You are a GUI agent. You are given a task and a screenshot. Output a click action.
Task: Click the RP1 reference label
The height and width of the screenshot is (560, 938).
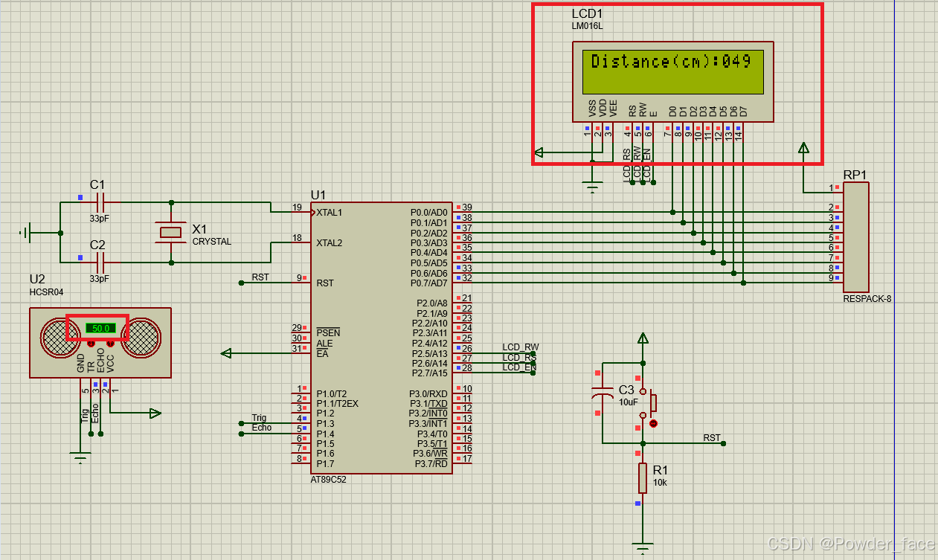[855, 175]
